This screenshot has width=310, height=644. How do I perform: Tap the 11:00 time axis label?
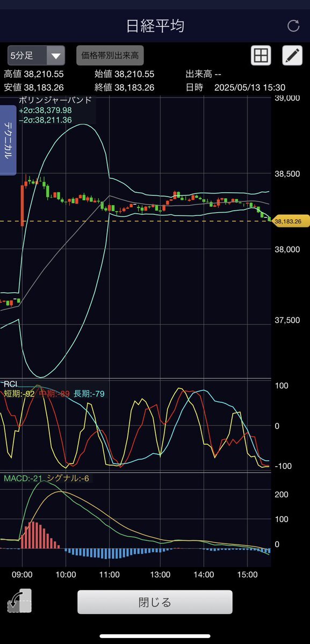pyautogui.click(x=109, y=574)
